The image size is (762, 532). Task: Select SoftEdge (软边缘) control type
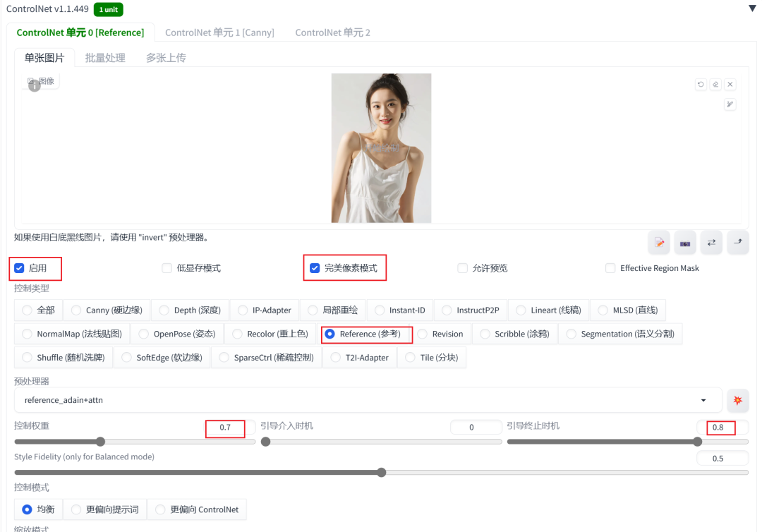pyautogui.click(x=162, y=358)
